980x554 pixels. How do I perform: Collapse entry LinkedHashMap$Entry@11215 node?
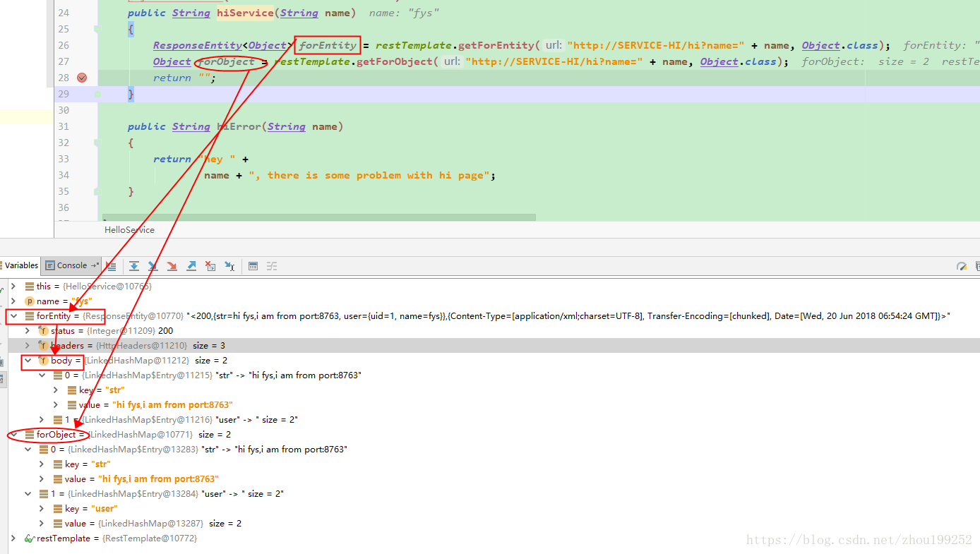42,375
